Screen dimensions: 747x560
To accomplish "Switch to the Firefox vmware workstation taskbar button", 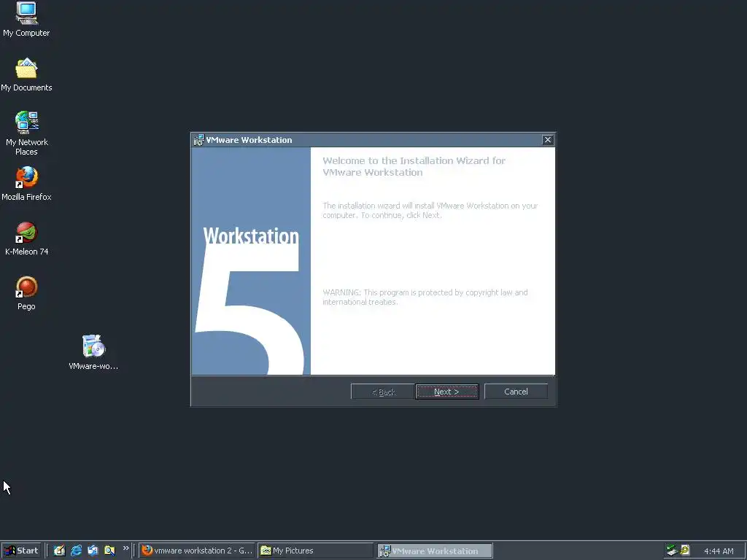I will [x=197, y=551].
